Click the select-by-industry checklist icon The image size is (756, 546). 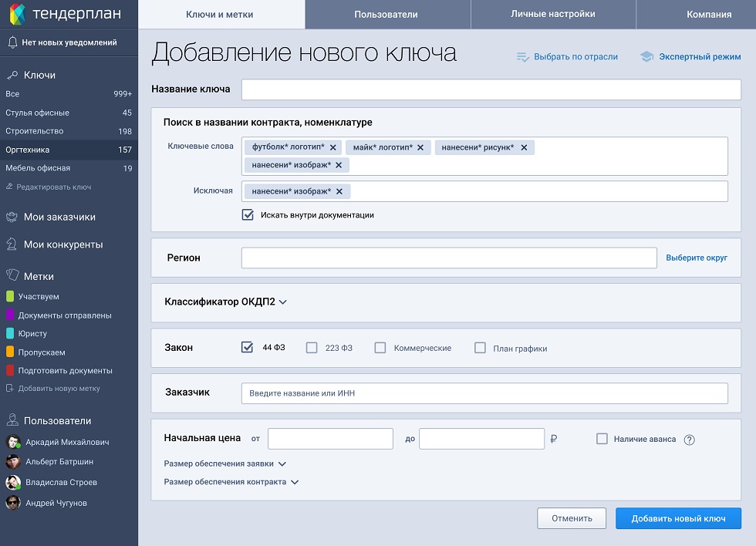[x=522, y=56]
